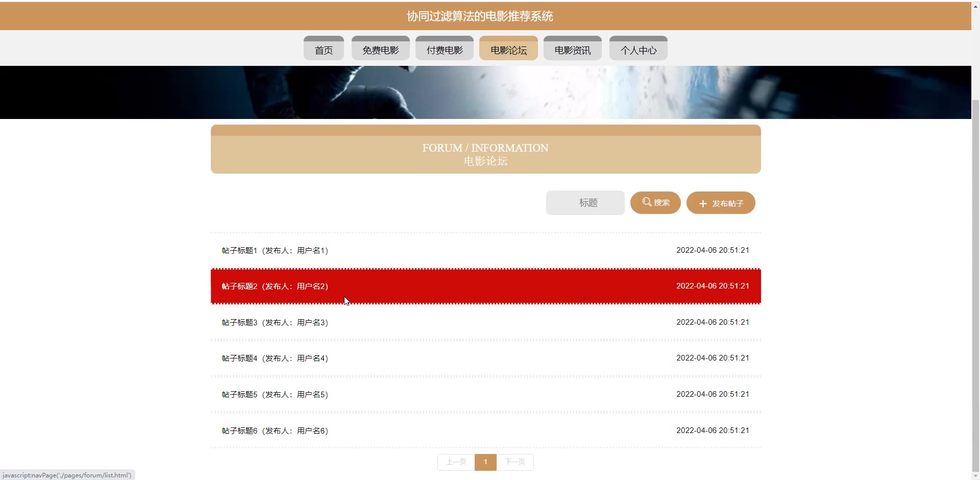Go to the 免费电影 tab
The height and width of the screenshot is (480, 980).
point(381,48)
